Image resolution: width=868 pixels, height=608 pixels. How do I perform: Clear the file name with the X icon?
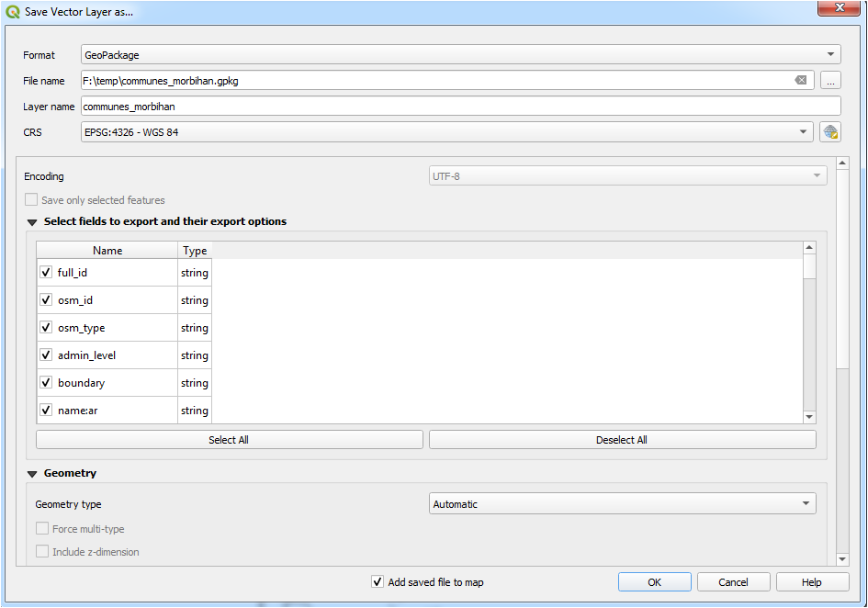pos(801,81)
